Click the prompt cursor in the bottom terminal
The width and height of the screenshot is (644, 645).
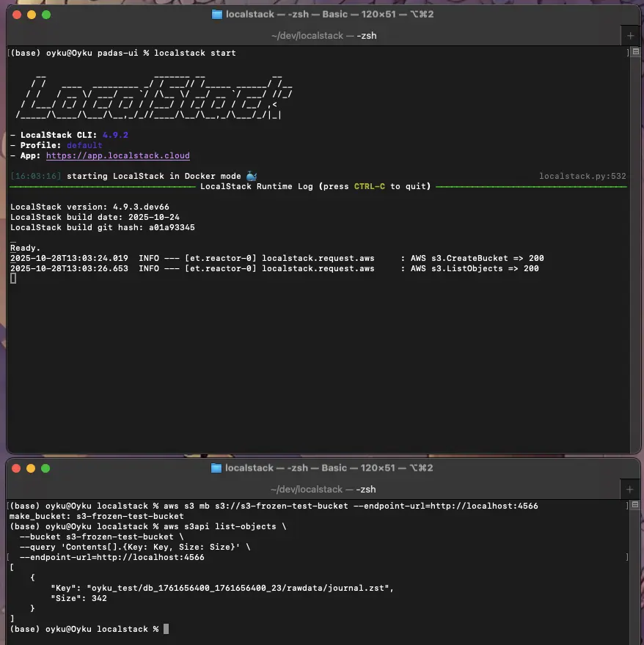coord(166,629)
